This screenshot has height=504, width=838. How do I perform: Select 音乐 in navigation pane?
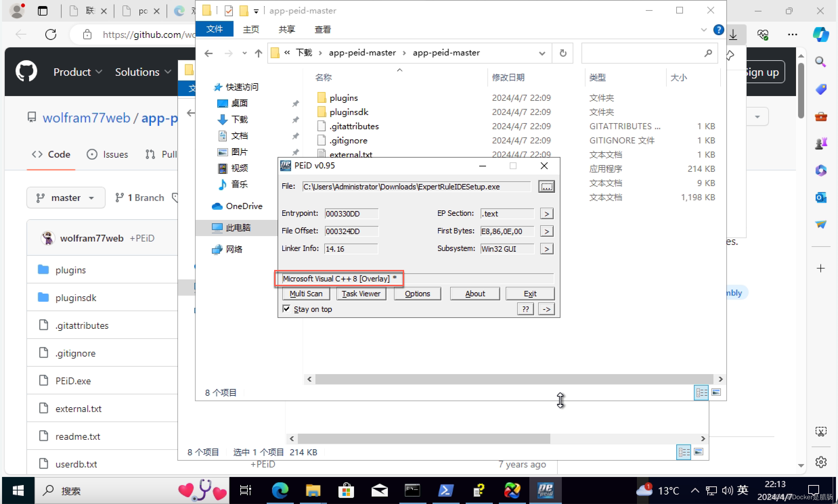233,184
